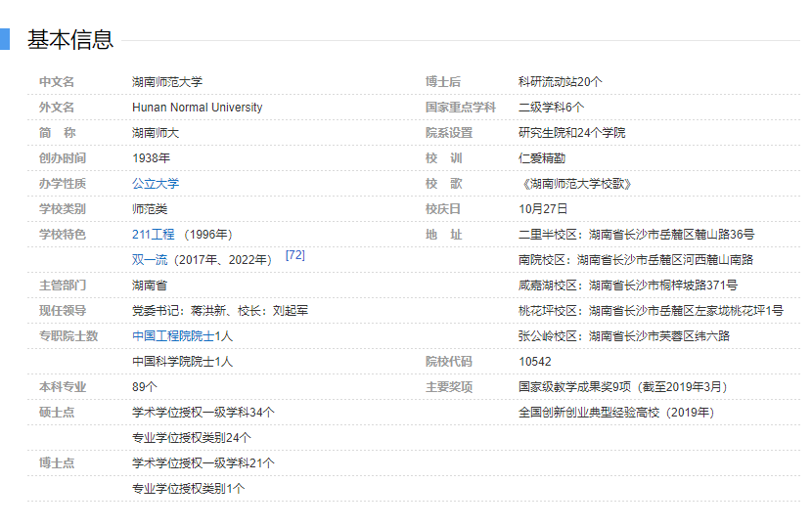Click the 张公岭校区 address line
Screen dimensions: 812x527
click(623, 336)
